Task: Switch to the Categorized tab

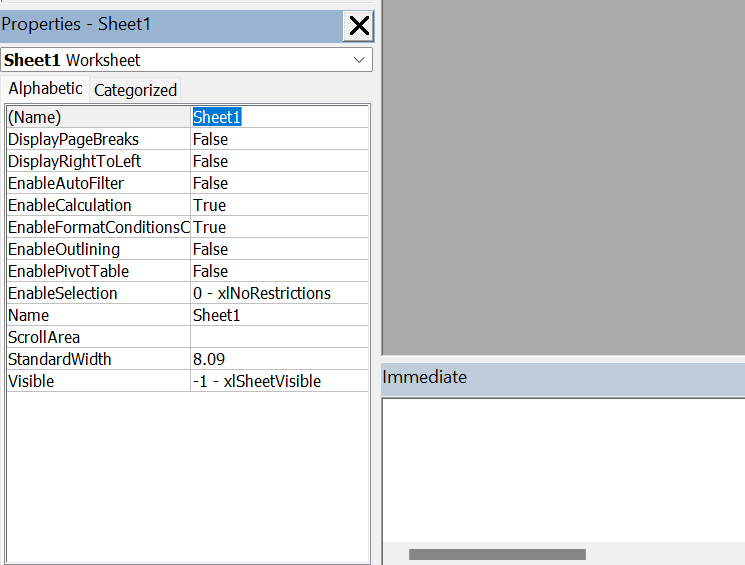Action: (x=135, y=90)
